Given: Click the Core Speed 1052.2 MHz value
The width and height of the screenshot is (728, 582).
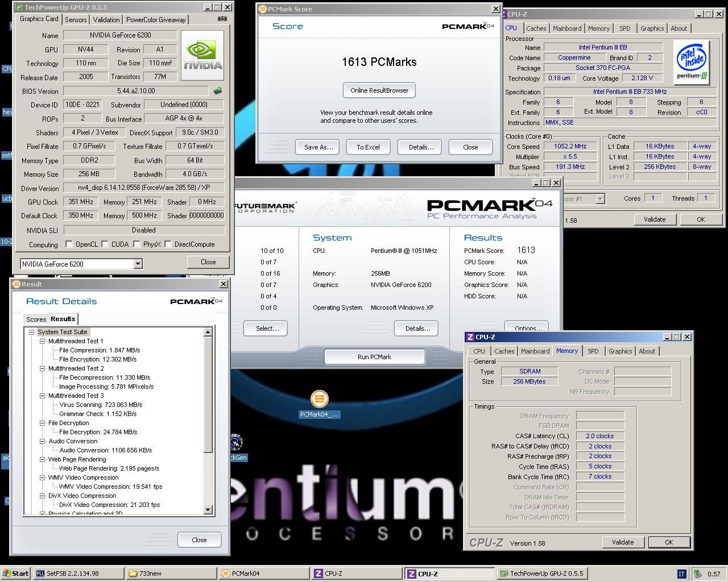Looking at the screenshot, I should pyautogui.click(x=570, y=146).
